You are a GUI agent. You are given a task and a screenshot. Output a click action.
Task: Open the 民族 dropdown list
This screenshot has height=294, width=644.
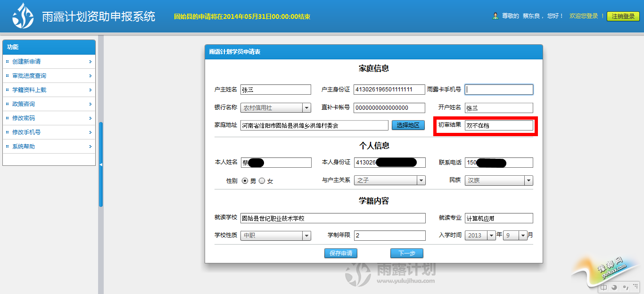coord(528,180)
